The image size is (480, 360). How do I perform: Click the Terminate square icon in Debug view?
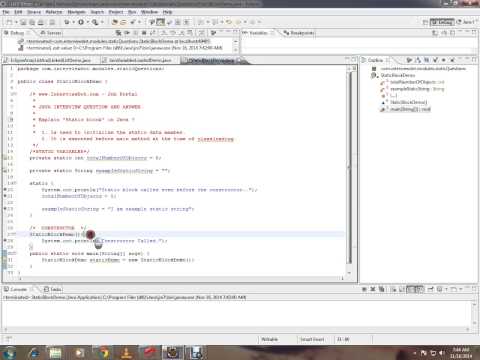(x=144, y=33)
